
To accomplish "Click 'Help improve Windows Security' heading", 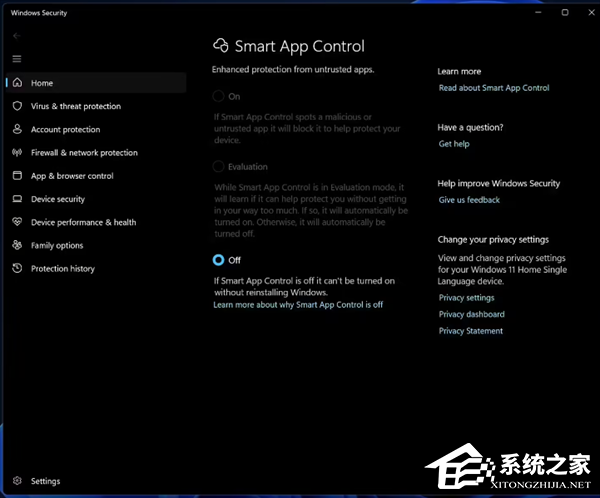I will coord(499,183).
